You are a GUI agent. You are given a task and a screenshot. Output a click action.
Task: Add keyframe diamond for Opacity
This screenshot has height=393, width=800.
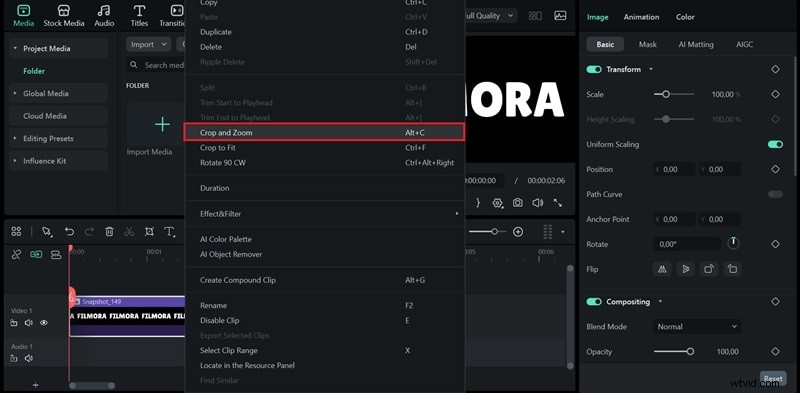coord(776,351)
